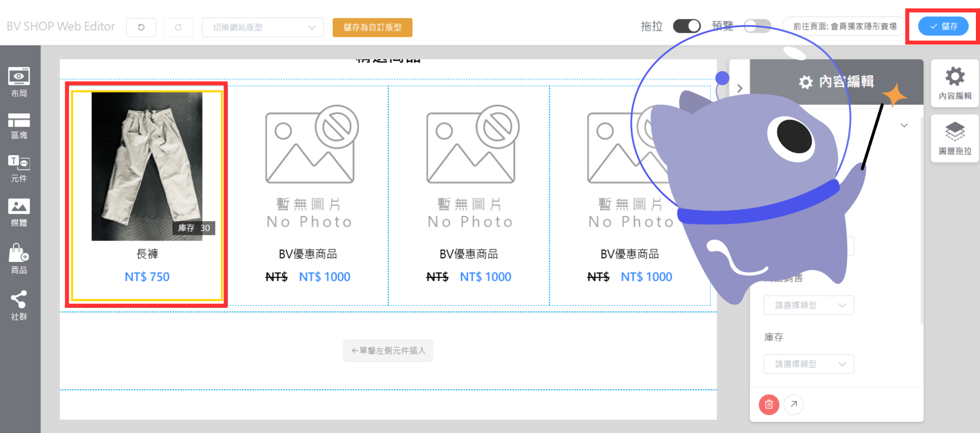Screen dimensions: 980x433
Task: Select the 長褲 pants product image
Action: (147, 166)
